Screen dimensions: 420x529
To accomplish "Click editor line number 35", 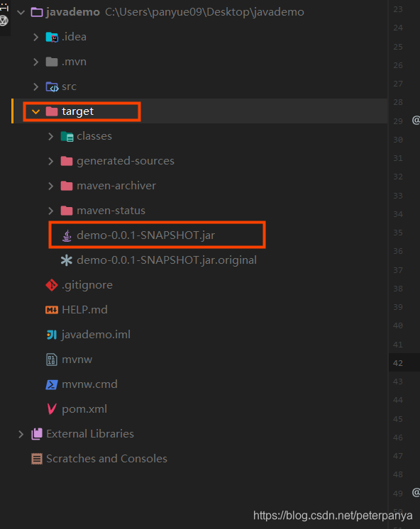I will coord(398,233).
